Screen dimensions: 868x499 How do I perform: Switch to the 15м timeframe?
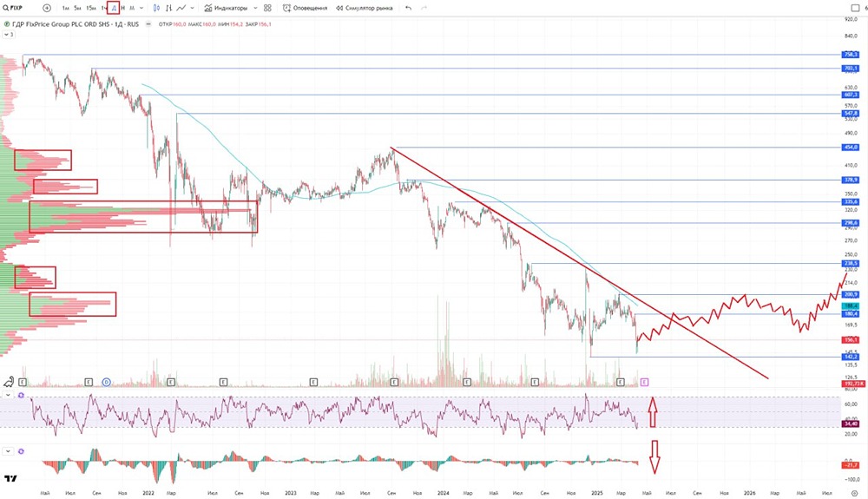pyautogui.click(x=91, y=9)
